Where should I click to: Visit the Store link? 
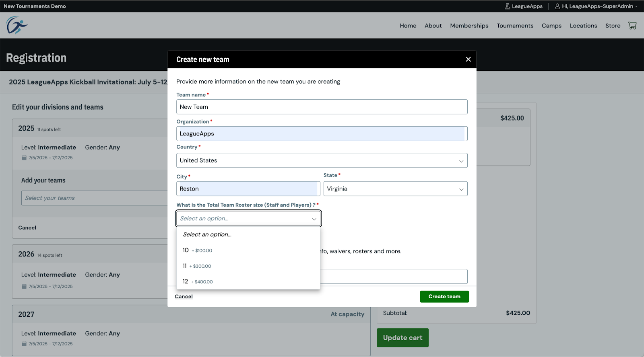point(613,26)
